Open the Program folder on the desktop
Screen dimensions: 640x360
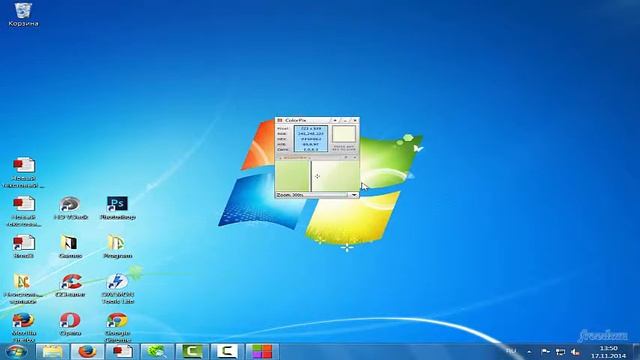[118, 247]
